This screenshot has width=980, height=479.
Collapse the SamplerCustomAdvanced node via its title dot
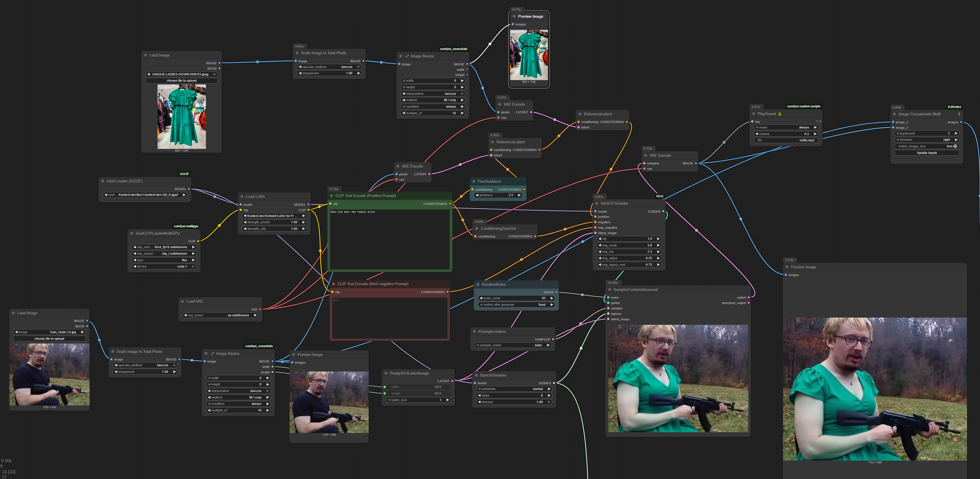coord(609,290)
